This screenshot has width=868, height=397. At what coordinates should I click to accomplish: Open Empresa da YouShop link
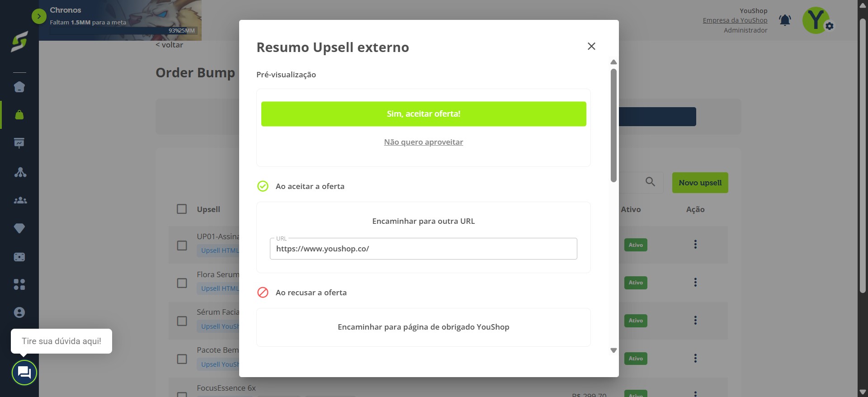point(735,20)
